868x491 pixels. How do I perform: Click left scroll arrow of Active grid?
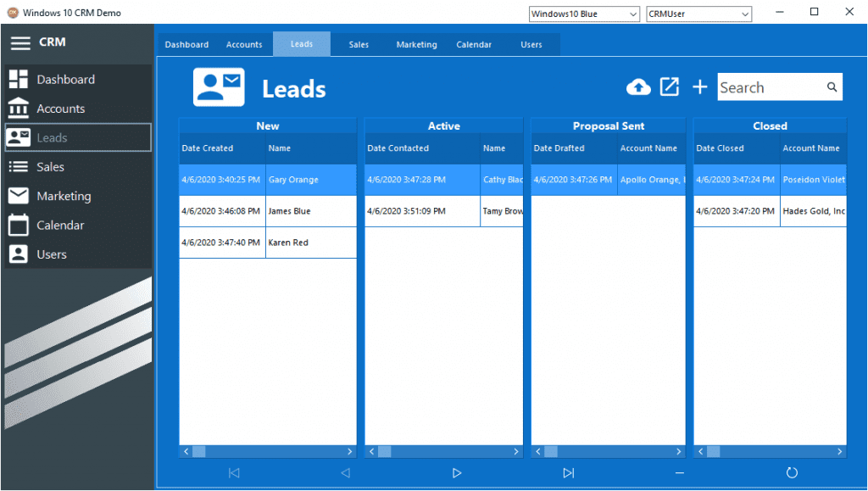coord(371,452)
